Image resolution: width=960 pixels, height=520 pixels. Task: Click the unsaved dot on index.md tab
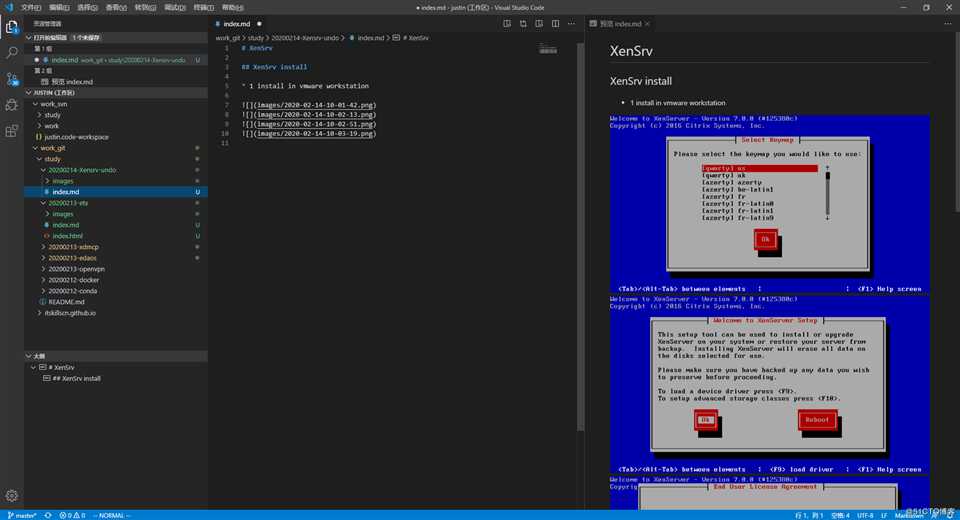[259, 24]
